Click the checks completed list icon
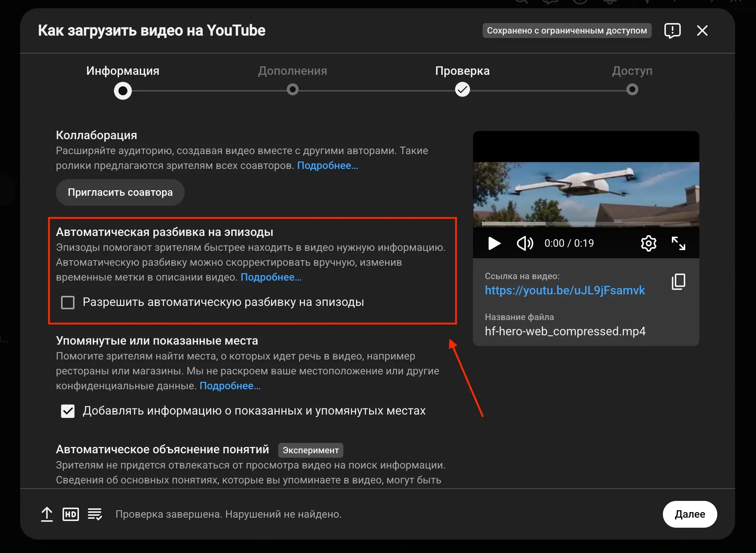This screenshot has width=756, height=553. point(95,514)
